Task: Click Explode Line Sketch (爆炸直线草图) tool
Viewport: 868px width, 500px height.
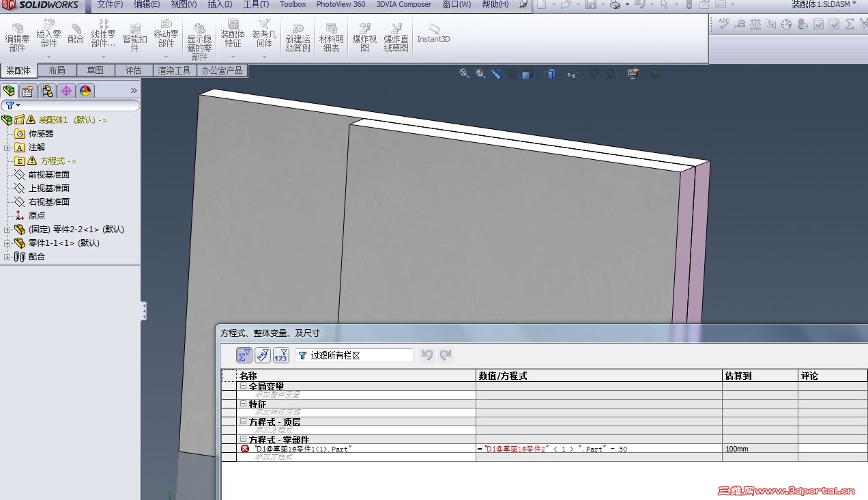Action: click(396, 38)
